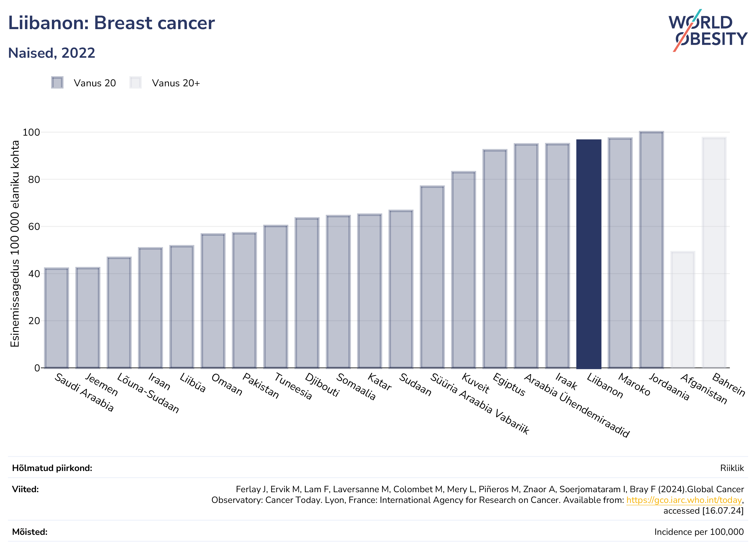
Task: Select the Kuveit bar
Action: pyautogui.click(x=464, y=270)
